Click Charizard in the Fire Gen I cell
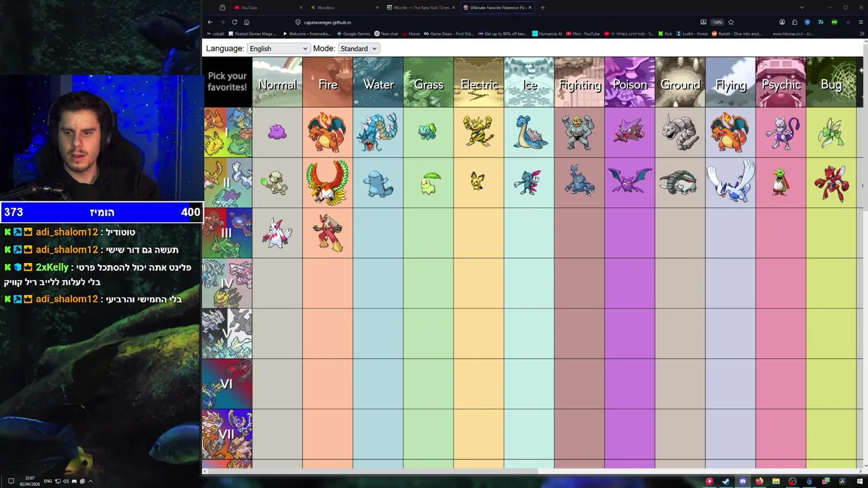The height and width of the screenshot is (488, 868). (x=328, y=133)
